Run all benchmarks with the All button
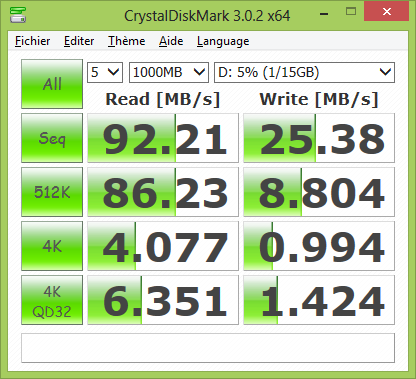The image size is (416, 379). coord(52,84)
